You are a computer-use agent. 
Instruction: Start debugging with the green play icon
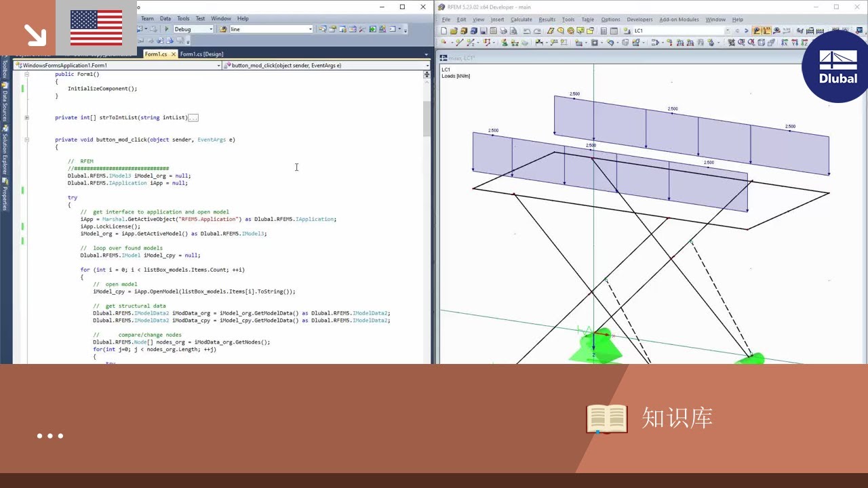(166, 29)
